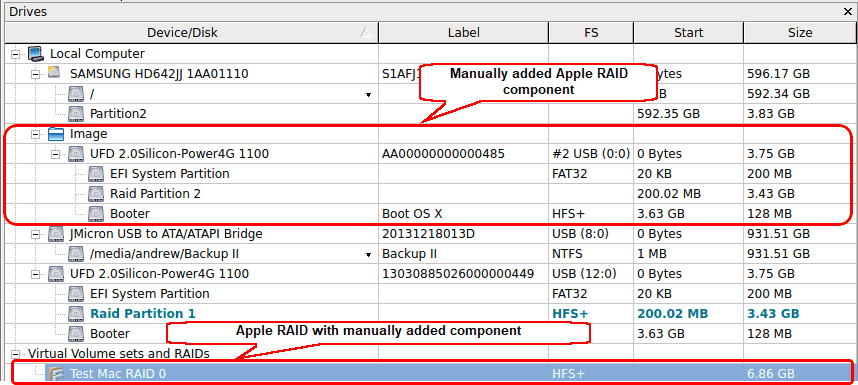Click the /media/andrew/Backup II partition icon
Viewport: 858px width, 385px height.
(x=76, y=254)
